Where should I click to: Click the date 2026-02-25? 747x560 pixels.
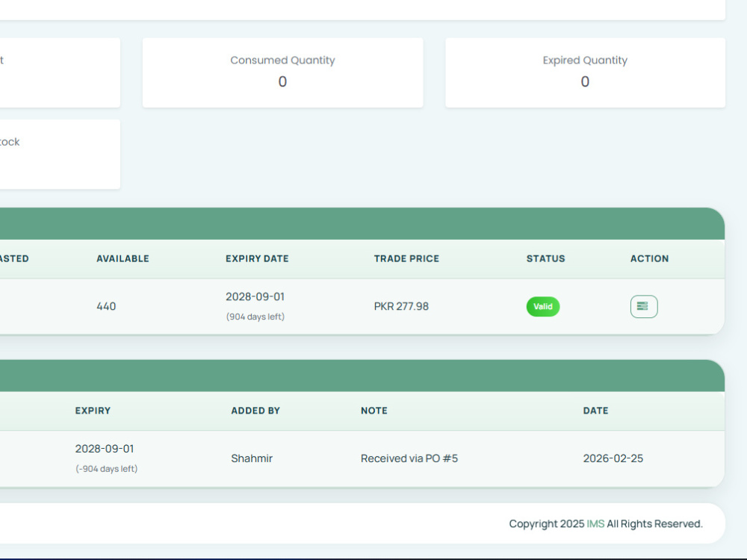click(613, 458)
